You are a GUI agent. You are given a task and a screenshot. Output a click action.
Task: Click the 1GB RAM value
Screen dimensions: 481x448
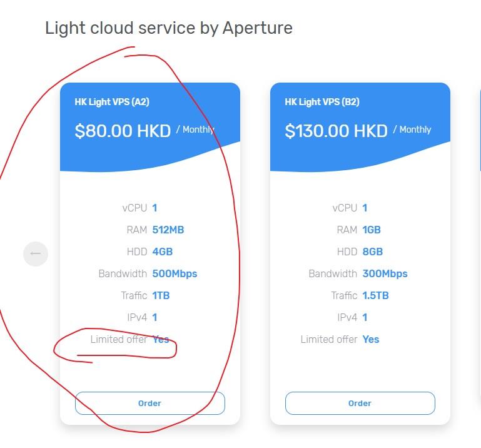(372, 230)
